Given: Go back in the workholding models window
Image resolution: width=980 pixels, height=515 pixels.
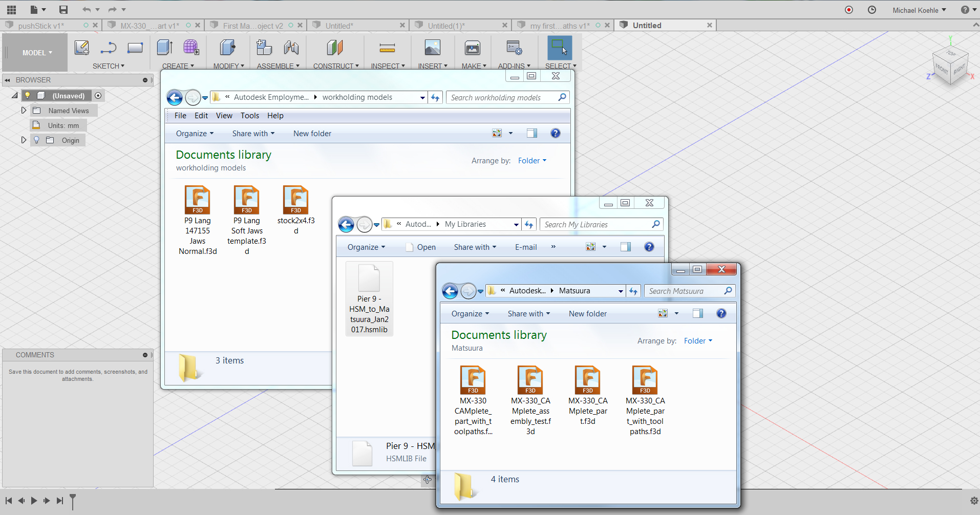Looking at the screenshot, I should point(175,97).
